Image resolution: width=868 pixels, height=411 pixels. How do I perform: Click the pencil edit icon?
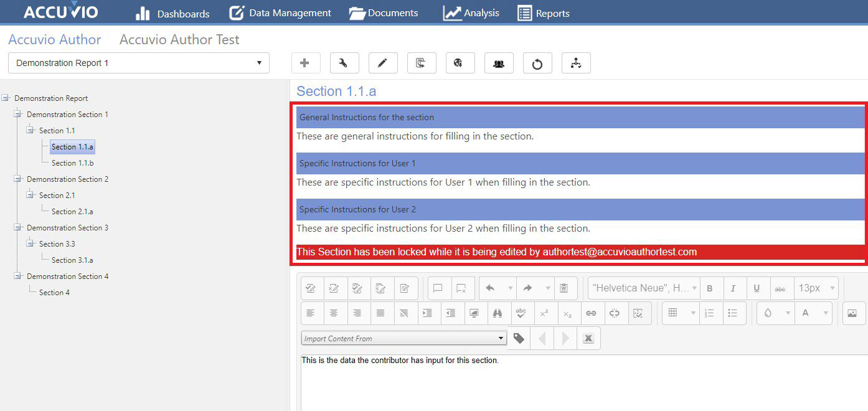(x=382, y=63)
